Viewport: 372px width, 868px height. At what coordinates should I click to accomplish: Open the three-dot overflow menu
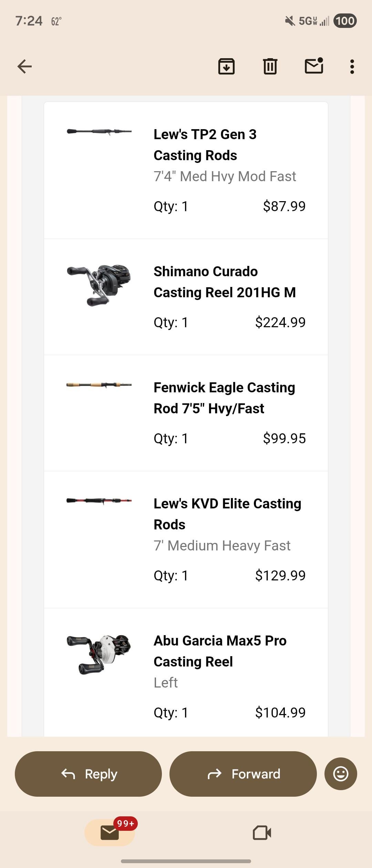(x=352, y=66)
